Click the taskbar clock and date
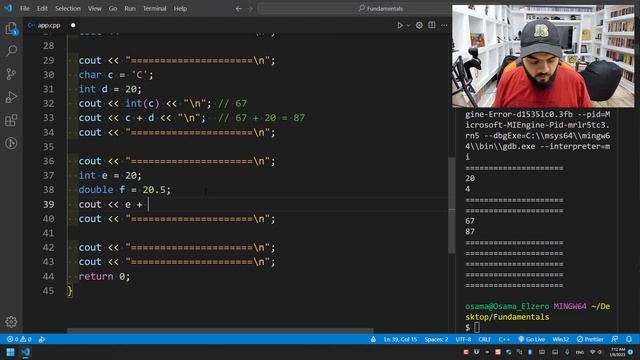The height and width of the screenshot is (360, 640). [x=618, y=352]
